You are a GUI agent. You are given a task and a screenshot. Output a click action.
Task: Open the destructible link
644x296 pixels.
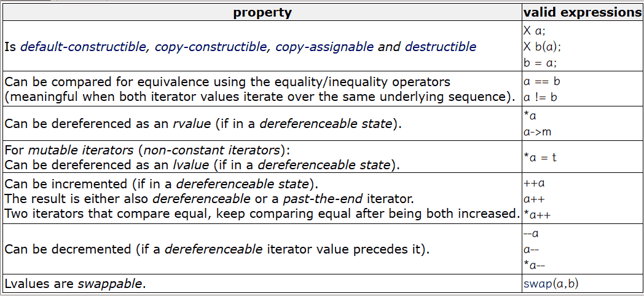click(441, 46)
